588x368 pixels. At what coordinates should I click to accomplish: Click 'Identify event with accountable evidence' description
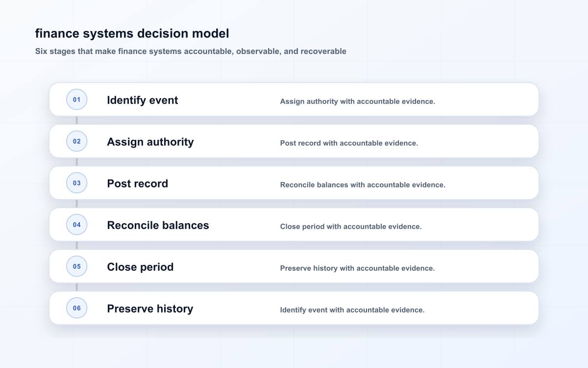[352, 310]
